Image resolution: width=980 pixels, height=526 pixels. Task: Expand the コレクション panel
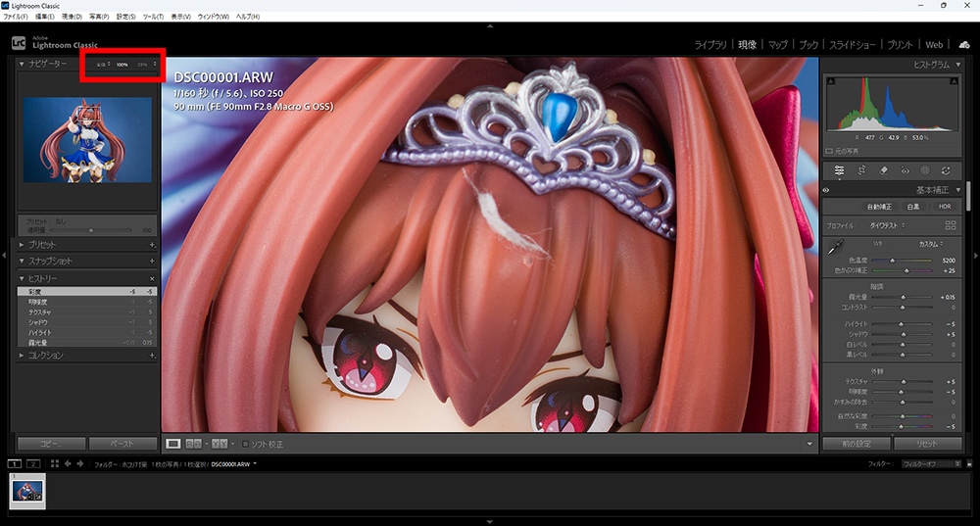(x=22, y=356)
